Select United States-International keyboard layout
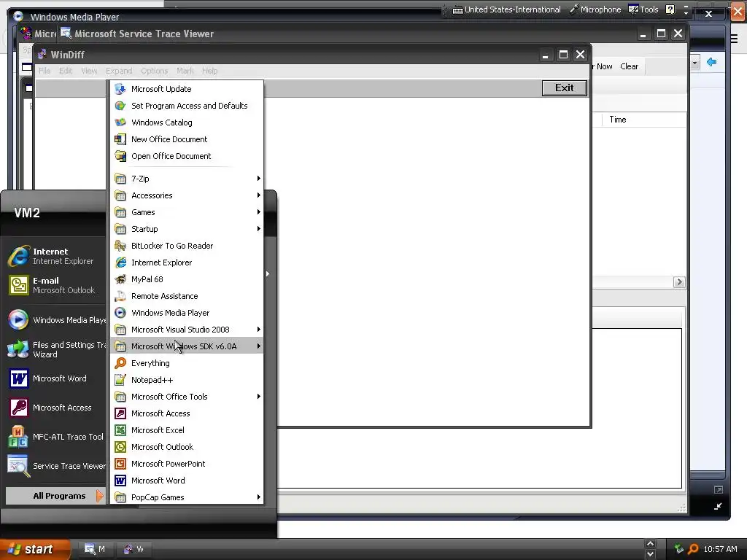The height and width of the screenshot is (560, 747). [x=506, y=9]
